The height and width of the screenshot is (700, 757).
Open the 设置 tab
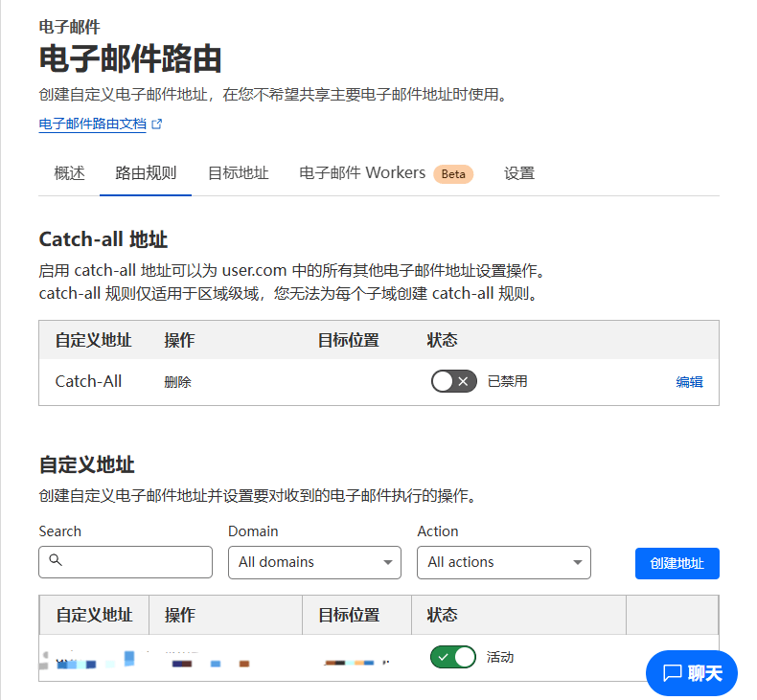[518, 173]
